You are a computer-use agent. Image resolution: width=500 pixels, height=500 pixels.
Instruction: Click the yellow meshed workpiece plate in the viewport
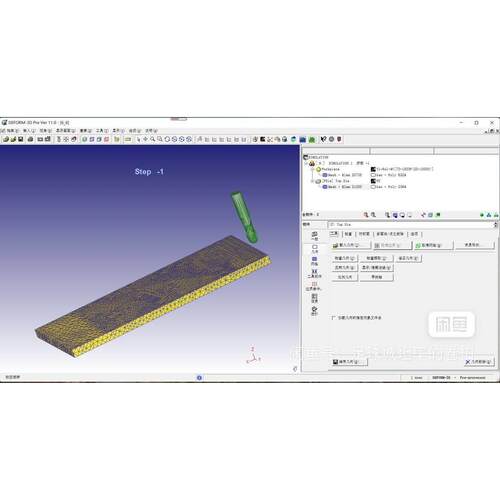click(153, 297)
